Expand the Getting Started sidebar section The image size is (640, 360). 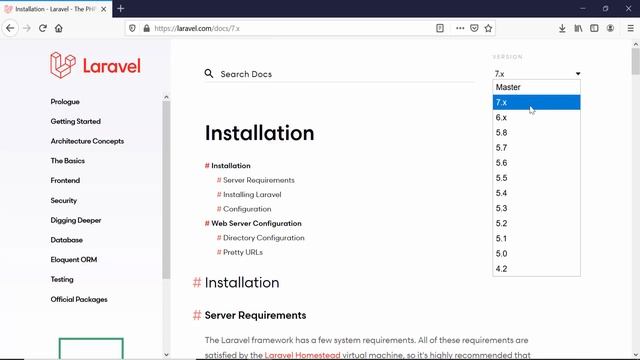pos(76,121)
